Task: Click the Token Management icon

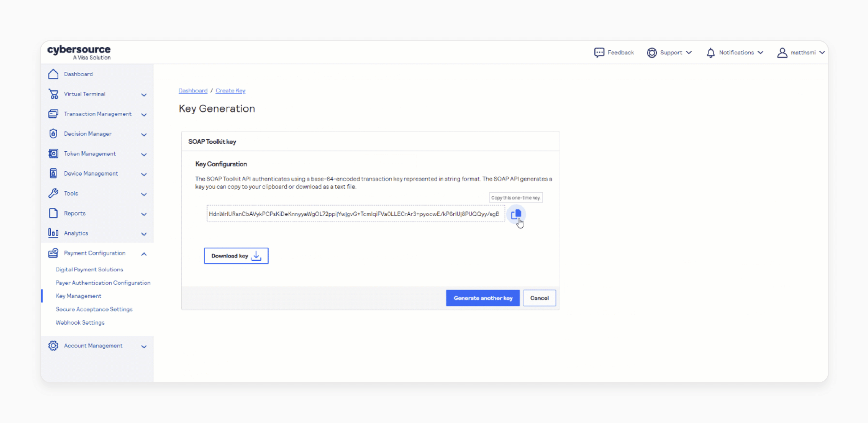Action: pyautogui.click(x=53, y=153)
